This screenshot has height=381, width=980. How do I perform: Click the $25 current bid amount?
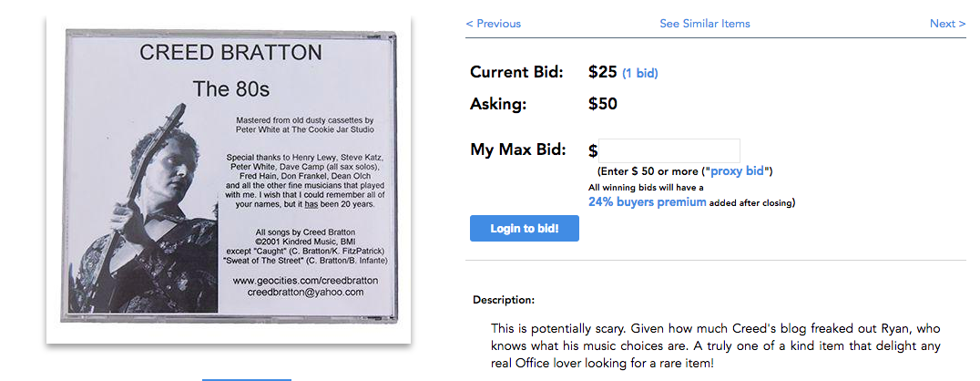(603, 72)
